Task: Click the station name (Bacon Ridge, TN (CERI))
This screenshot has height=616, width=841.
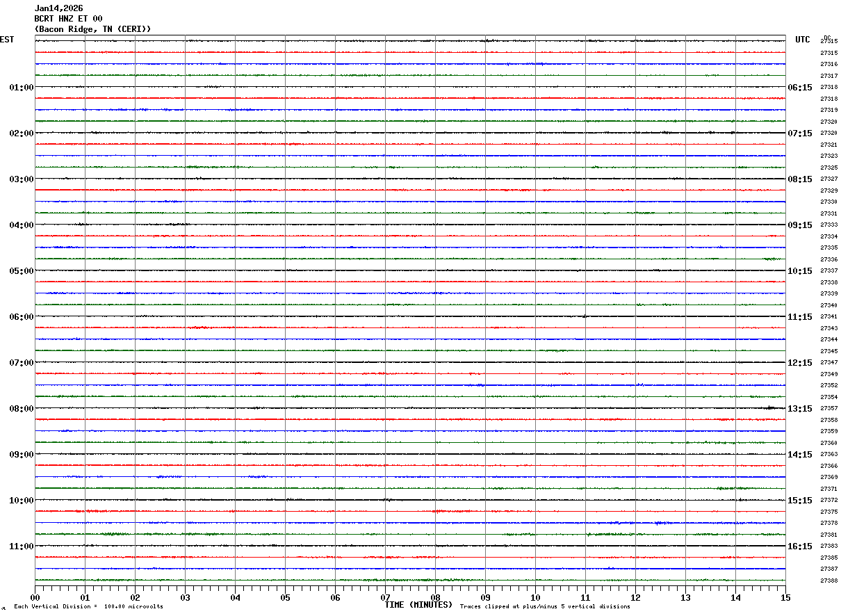Action: pos(93,29)
